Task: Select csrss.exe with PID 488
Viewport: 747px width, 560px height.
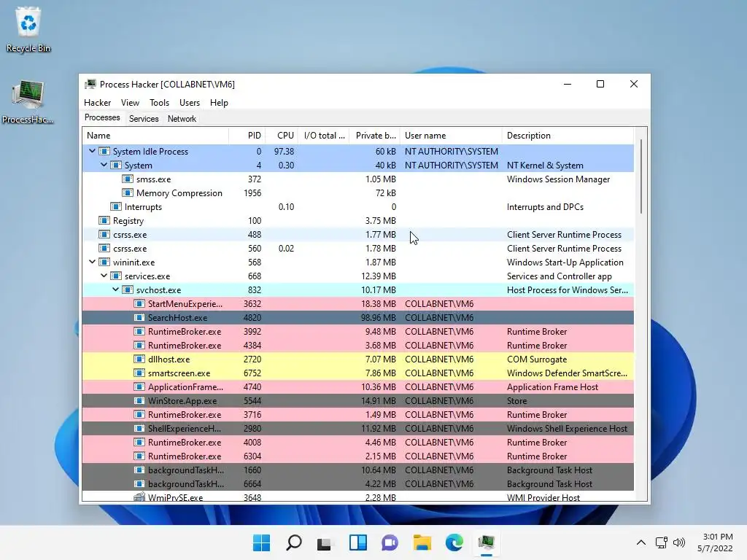Action: click(358, 234)
